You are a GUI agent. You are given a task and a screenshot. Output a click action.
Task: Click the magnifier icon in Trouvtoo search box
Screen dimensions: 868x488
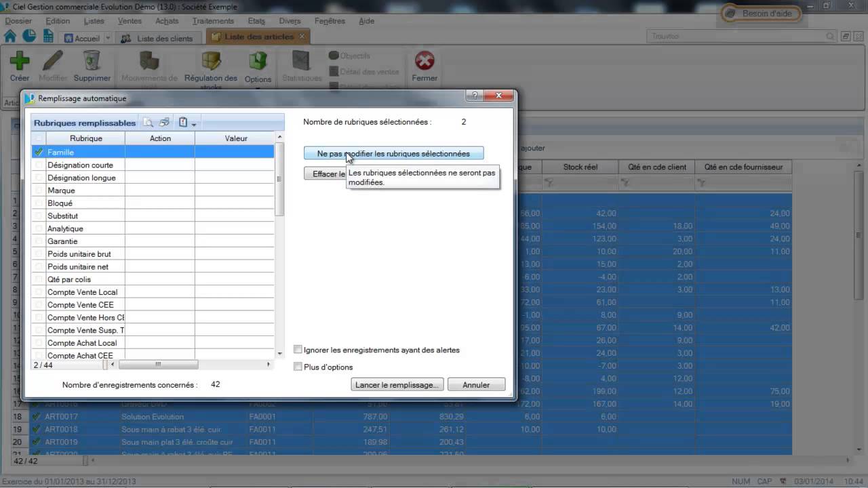tap(830, 37)
